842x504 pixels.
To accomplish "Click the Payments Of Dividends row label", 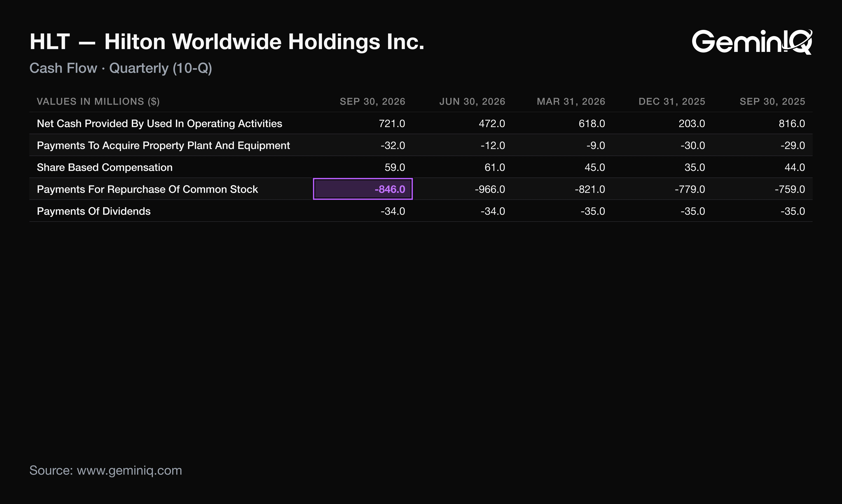I will [x=94, y=211].
